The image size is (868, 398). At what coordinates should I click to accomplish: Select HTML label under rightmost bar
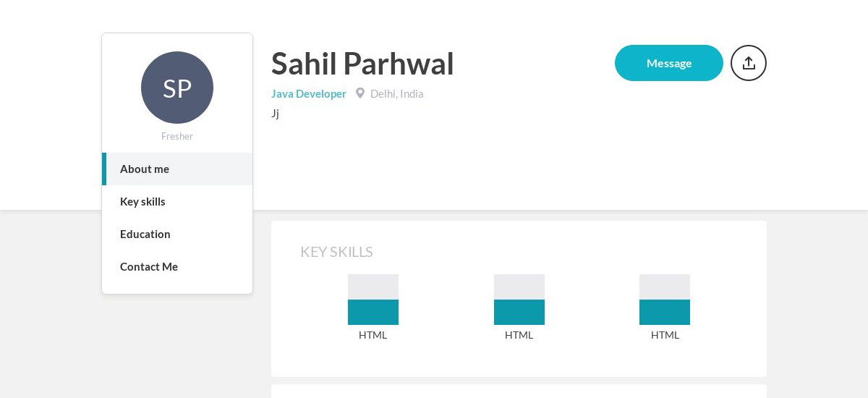[665, 335]
